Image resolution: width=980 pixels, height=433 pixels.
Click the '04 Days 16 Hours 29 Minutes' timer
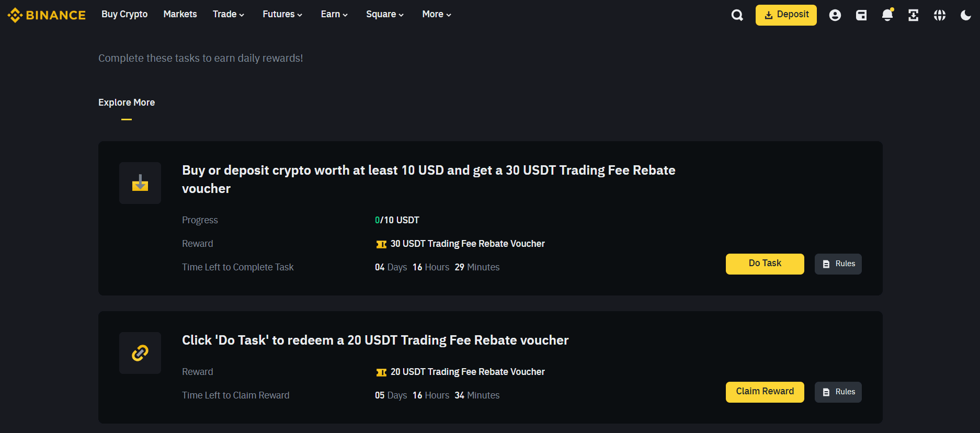click(x=437, y=267)
